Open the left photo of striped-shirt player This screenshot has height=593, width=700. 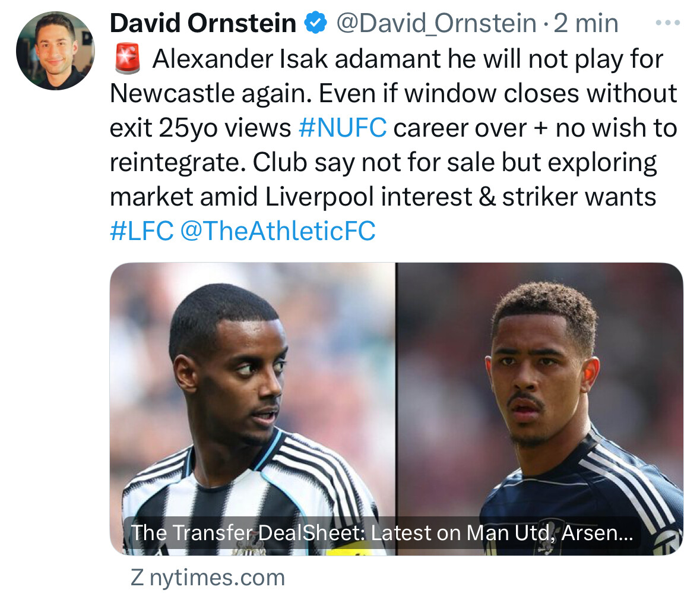(253, 392)
